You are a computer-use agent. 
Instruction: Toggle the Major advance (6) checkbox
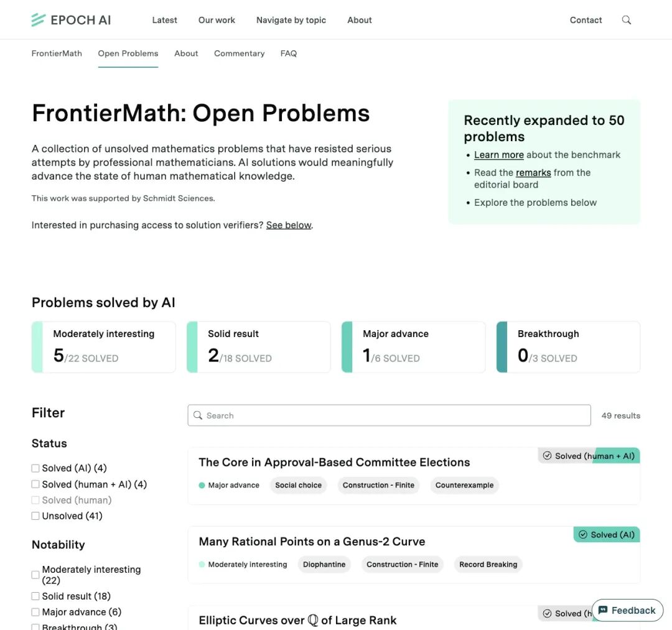(x=35, y=611)
